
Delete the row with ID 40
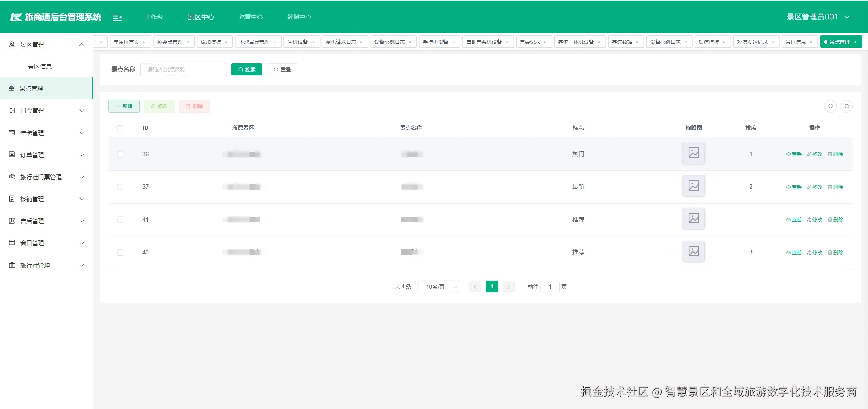coord(835,253)
